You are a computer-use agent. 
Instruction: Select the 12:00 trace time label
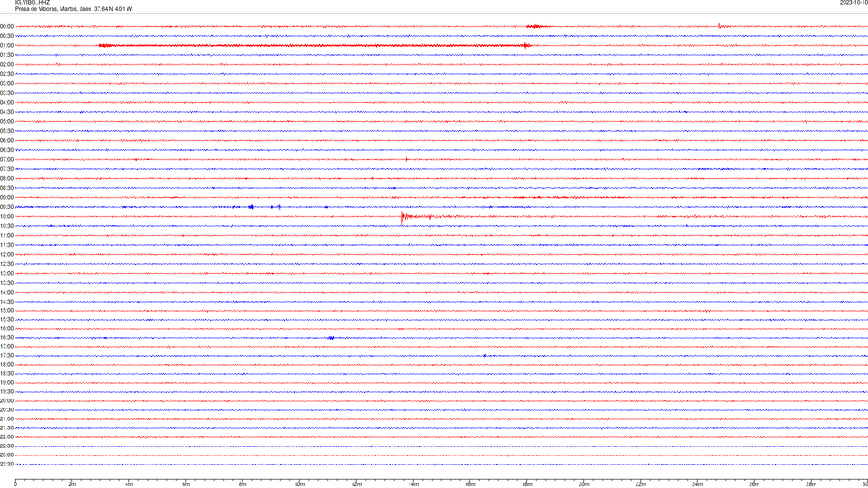point(6,255)
